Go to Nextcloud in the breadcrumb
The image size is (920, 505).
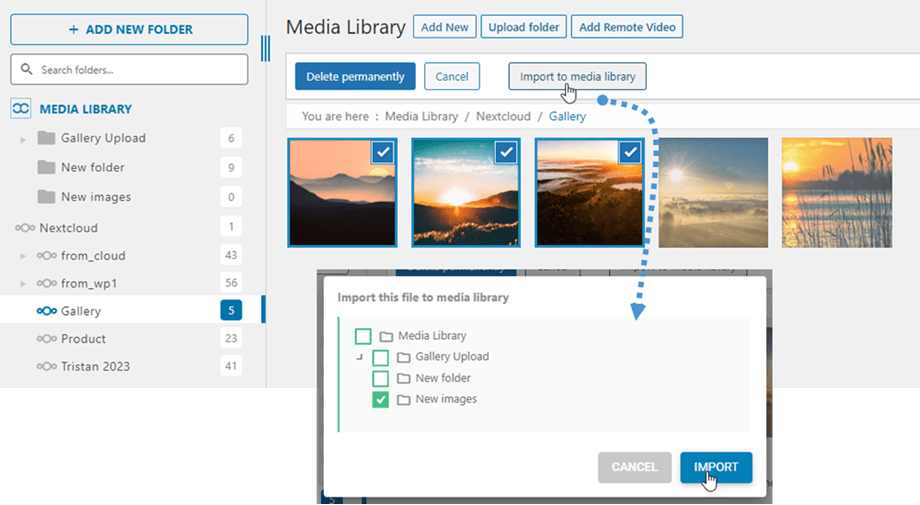(502, 117)
